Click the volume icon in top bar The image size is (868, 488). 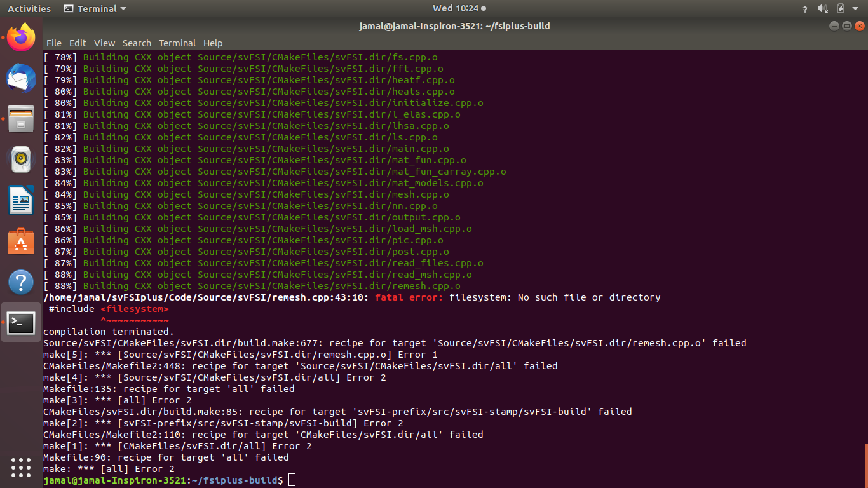tap(822, 9)
